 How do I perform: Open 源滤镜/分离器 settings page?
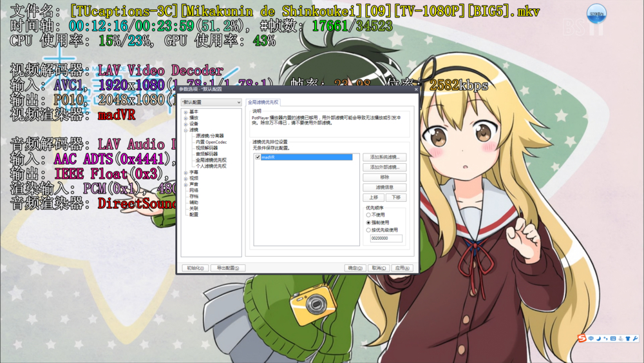click(209, 135)
